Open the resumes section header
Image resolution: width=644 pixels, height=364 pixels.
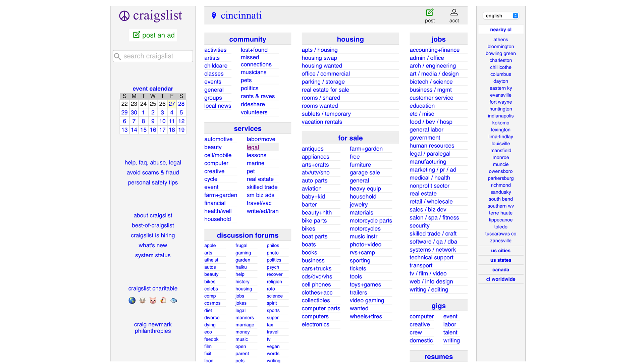pyautogui.click(x=438, y=357)
